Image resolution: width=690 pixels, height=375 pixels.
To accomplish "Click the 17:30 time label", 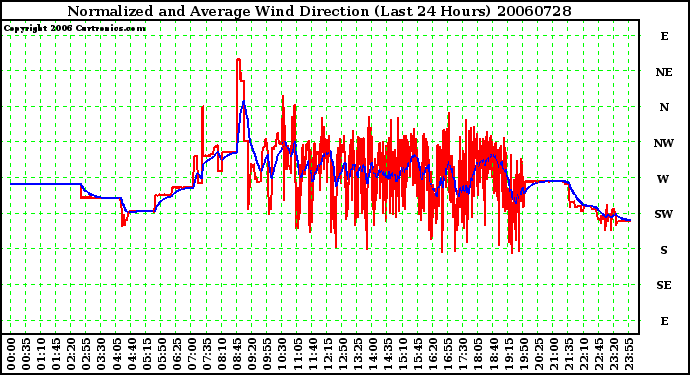I will click(463, 354).
